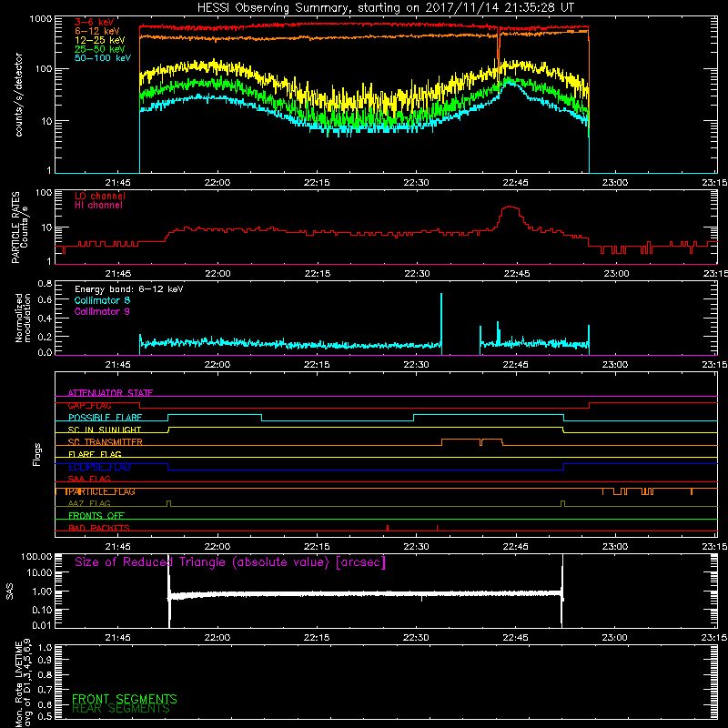Click the SC_IN_SUNLIGHT flag label
This screenshot has height=728, width=728.
click(x=105, y=430)
